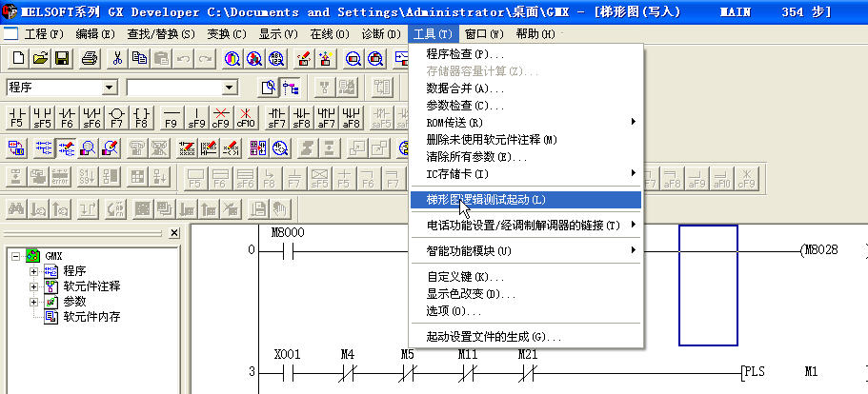868x394 pixels.
Task: Open the 诊断 menu in menu bar
Action: [x=381, y=33]
